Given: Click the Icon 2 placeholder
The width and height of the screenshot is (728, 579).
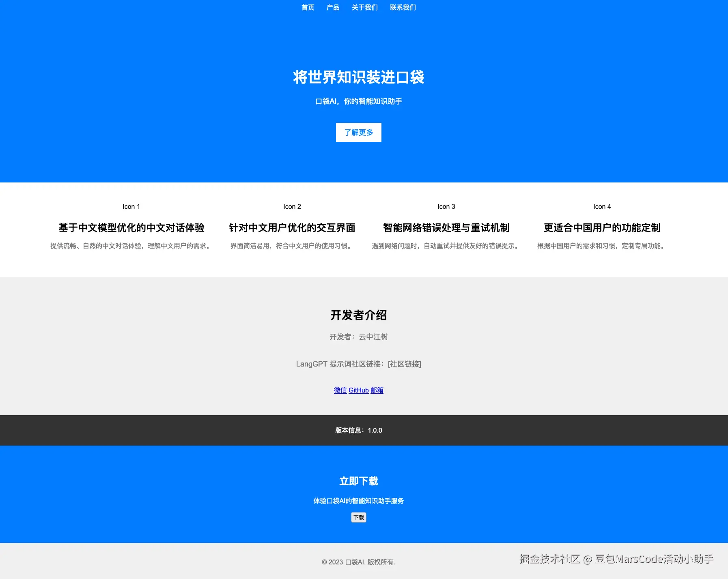Looking at the screenshot, I should (292, 206).
